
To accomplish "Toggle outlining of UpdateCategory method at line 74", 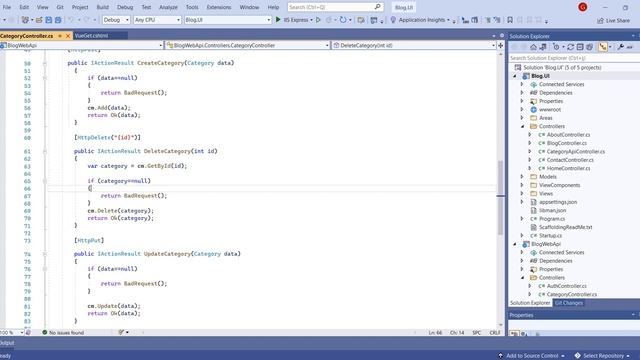I will pos(45,254).
